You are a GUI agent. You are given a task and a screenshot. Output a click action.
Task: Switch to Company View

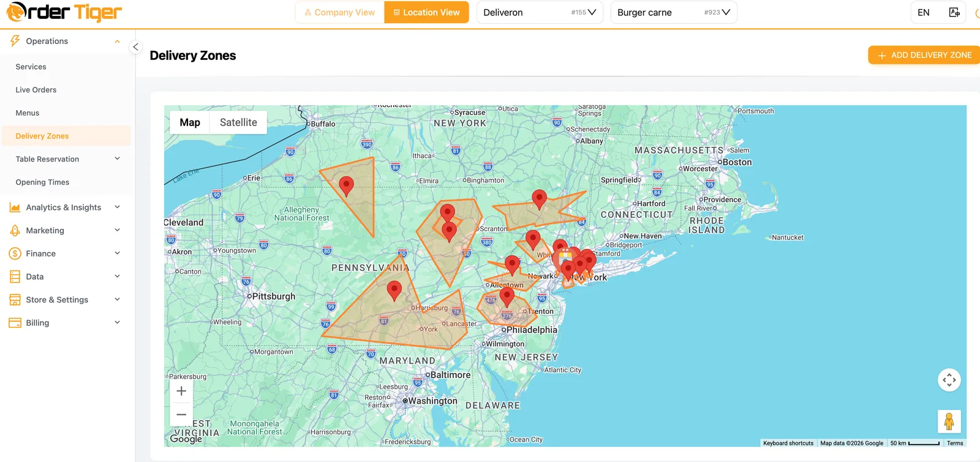pyautogui.click(x=340, y=12)
